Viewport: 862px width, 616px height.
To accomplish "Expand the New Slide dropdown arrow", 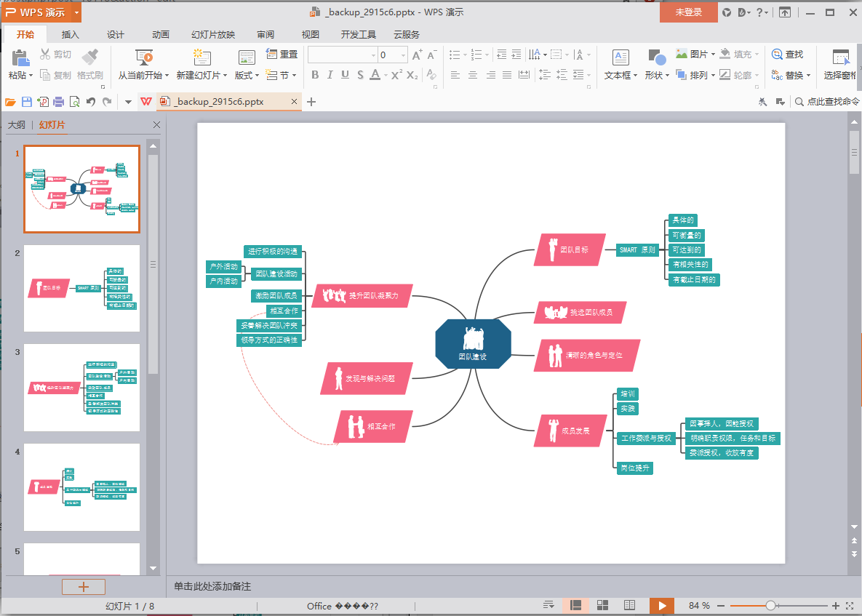I will (x=225, y=76).
